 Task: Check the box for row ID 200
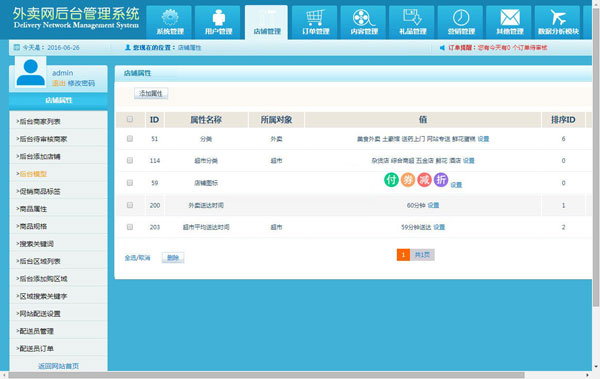130,205
